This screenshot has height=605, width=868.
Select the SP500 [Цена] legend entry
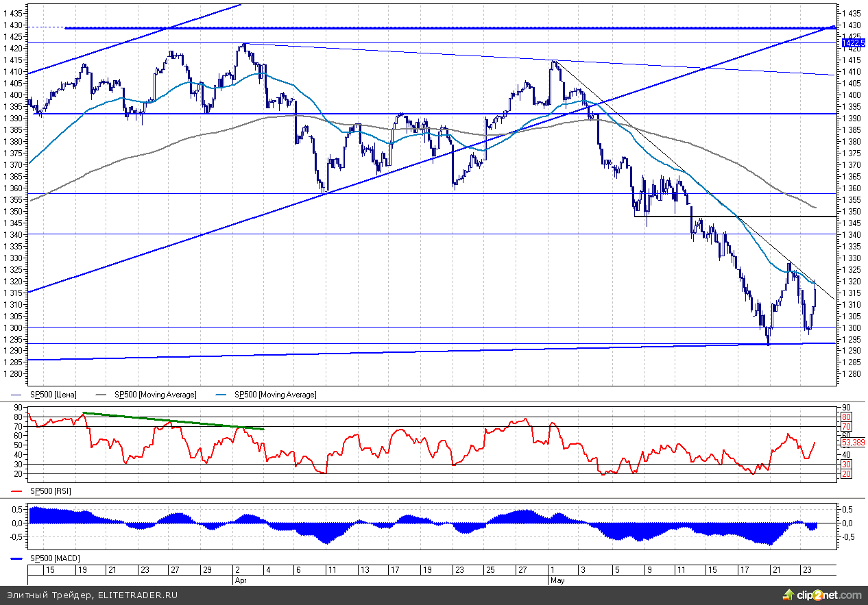coord(53,395)
